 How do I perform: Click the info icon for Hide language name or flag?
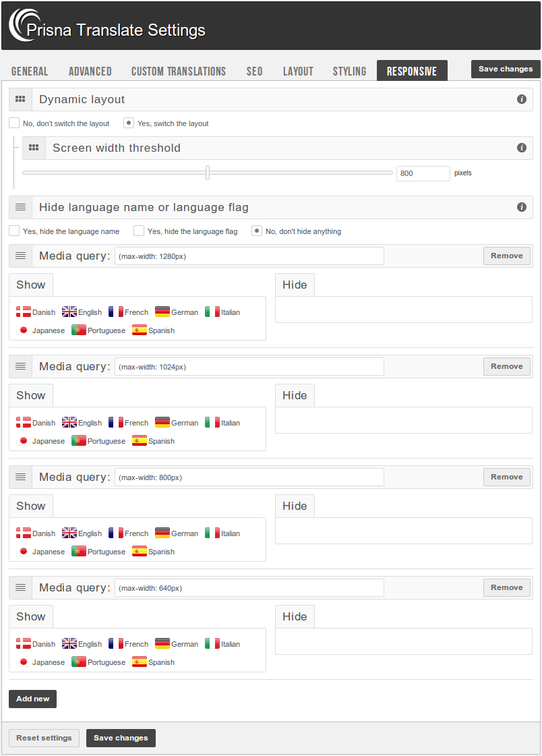(522, 207)
